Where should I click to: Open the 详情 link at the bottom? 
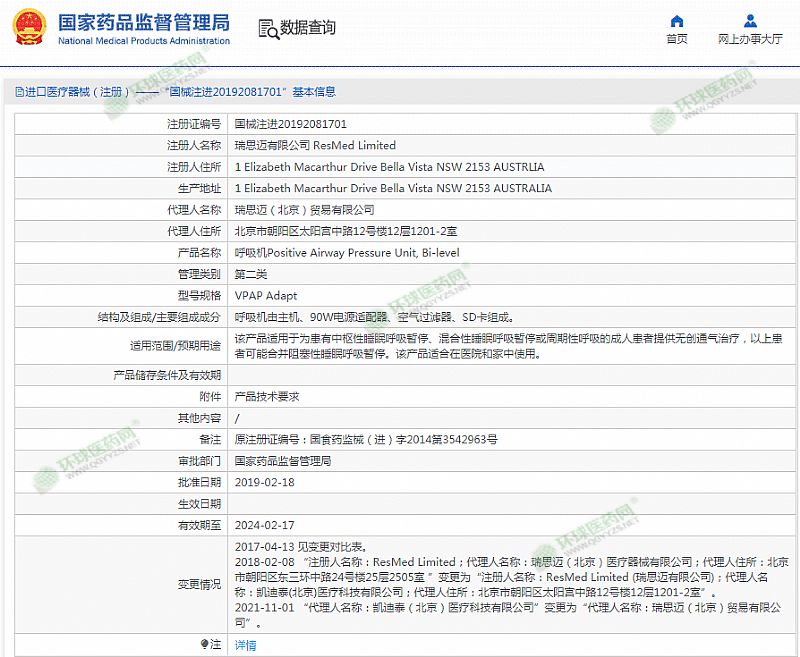point(245,645)
